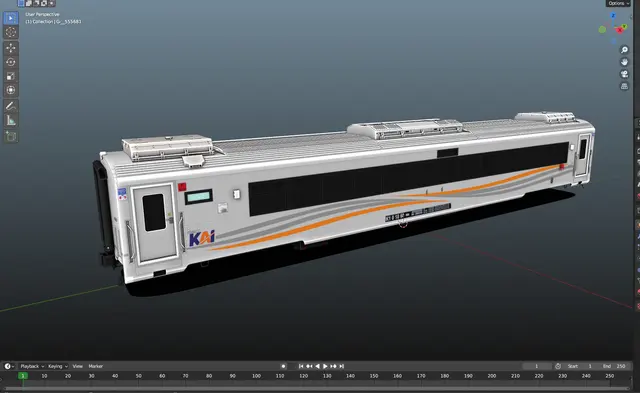Click frame 200 on the timeline
The width and height of the screenshot is (640, 393).
pyautogui.click(x=492, y=376)
